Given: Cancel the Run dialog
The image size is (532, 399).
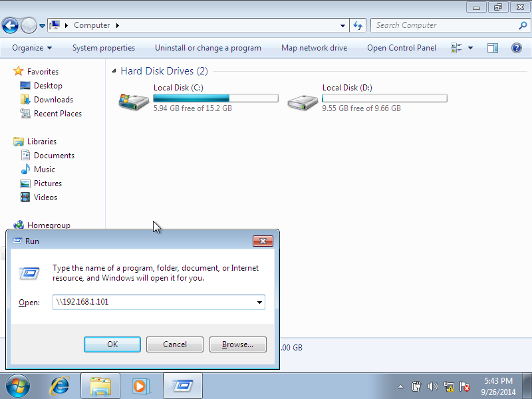Looking at the screenshot, I should (175, 344).
